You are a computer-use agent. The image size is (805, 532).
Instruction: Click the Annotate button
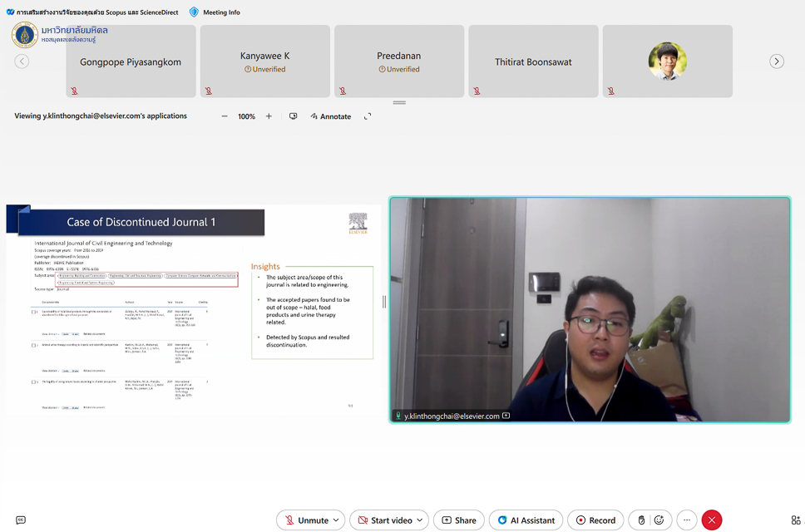tap(331, 116)
